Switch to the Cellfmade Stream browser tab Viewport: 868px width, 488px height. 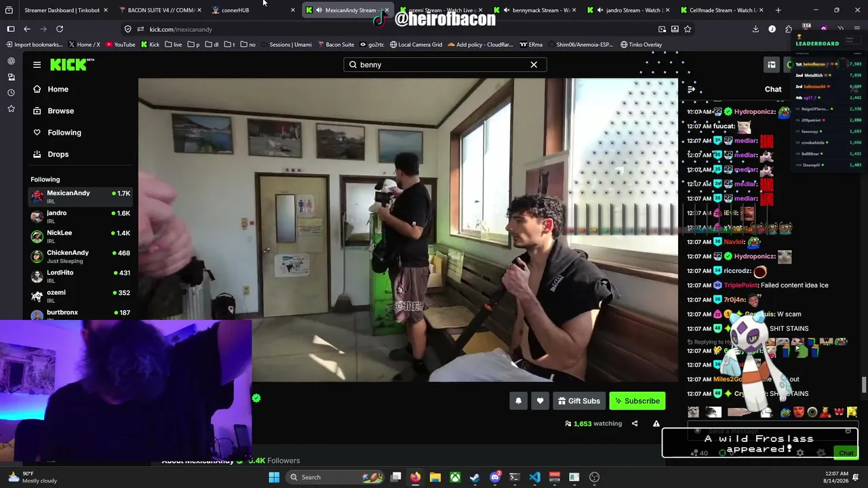click(722, 10)
